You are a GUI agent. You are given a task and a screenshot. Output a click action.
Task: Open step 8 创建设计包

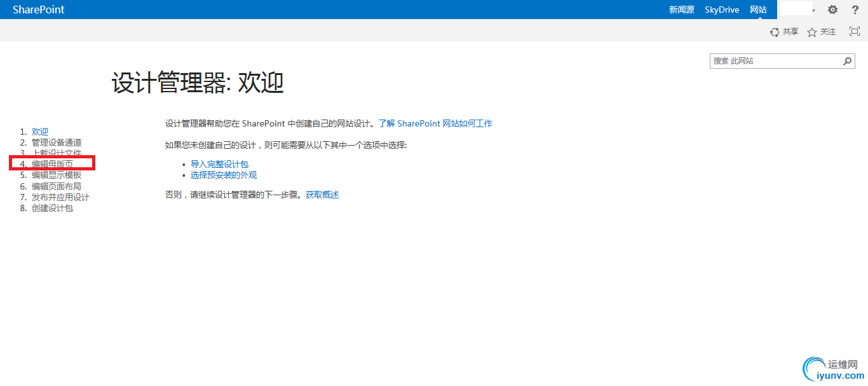[52, 208]
